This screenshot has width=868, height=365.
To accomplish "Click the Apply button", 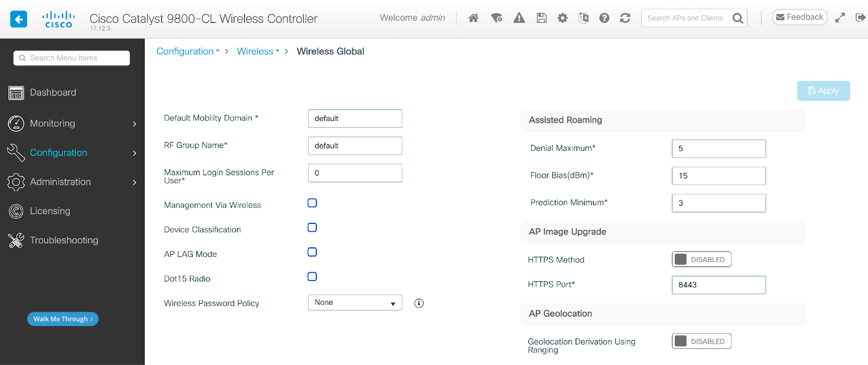I will point(824,91).
